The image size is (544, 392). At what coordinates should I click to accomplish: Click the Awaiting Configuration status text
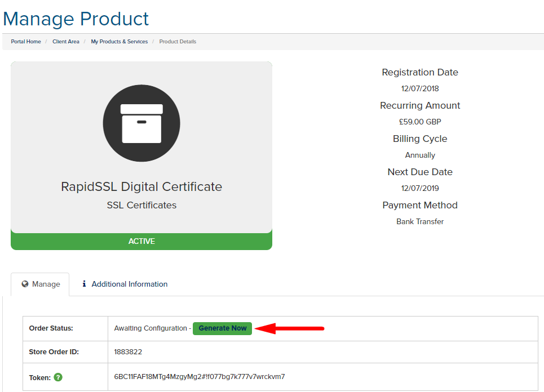[x=151, y=328]
